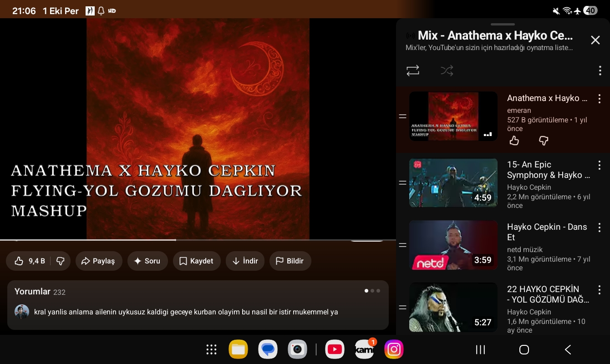Screen dimensions: 610x364
Task: Download video using İndir button
Action: click(245, 261)
